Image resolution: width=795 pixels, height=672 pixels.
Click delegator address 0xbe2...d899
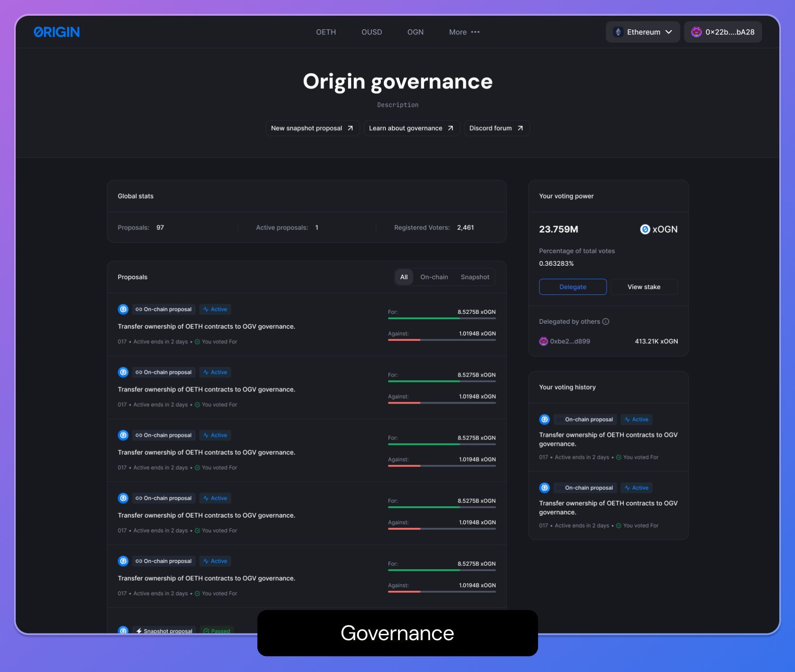(x=570, y=341)
